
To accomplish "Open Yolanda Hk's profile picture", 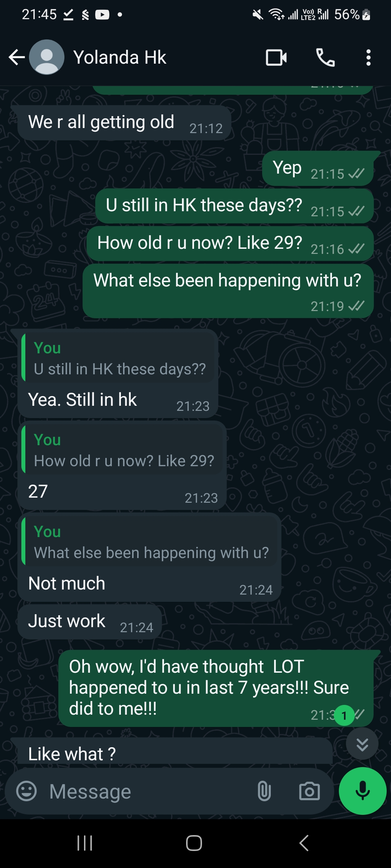I will [47, 57].
